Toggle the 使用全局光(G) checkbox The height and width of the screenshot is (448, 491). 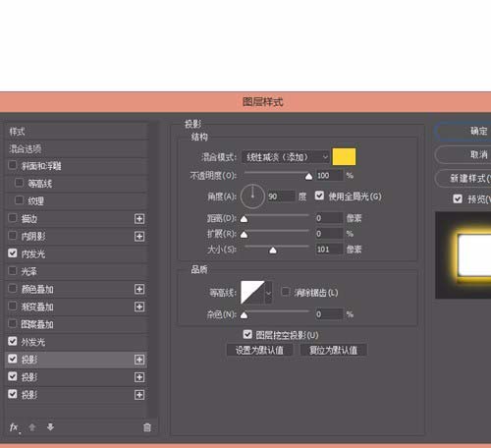pos(319,196)
